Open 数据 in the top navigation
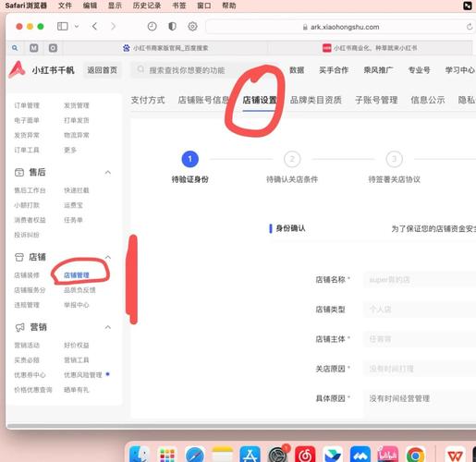Viewport: 476px width, 462px height. pyautogui.click(x=297, y=70)
